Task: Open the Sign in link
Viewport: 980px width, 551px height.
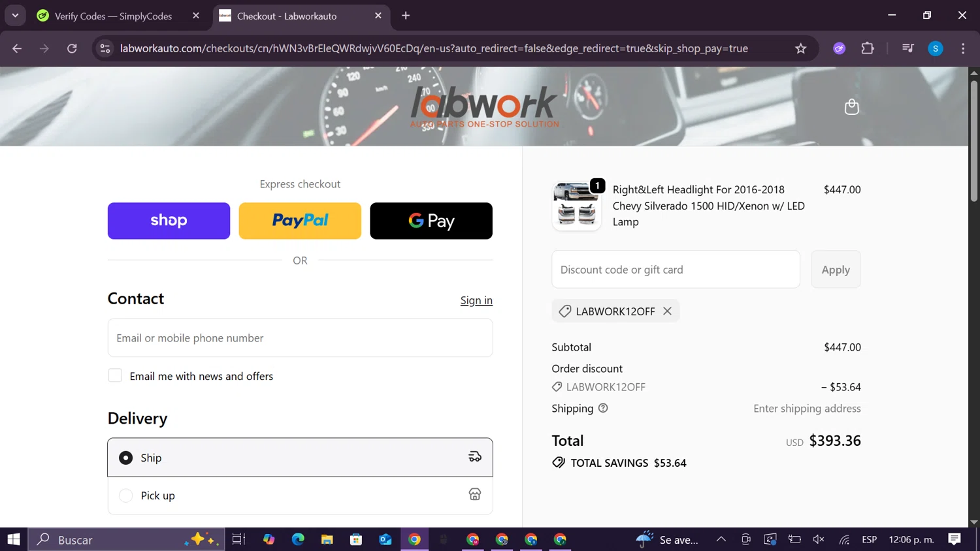Action: pyautogui.click(x=476, y=300)
